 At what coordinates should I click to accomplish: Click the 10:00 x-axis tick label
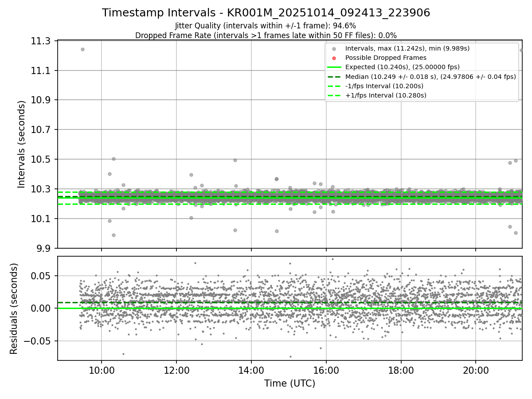click(102, 370)
